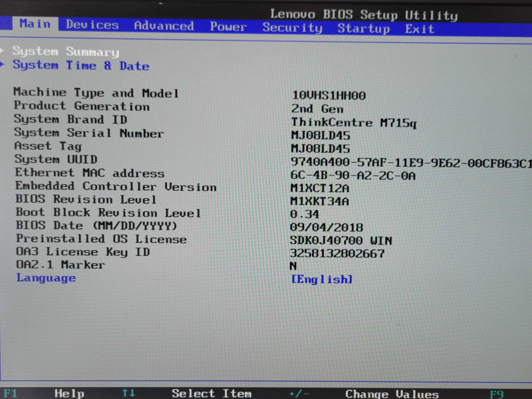Select the Main tab

(35, 24)
